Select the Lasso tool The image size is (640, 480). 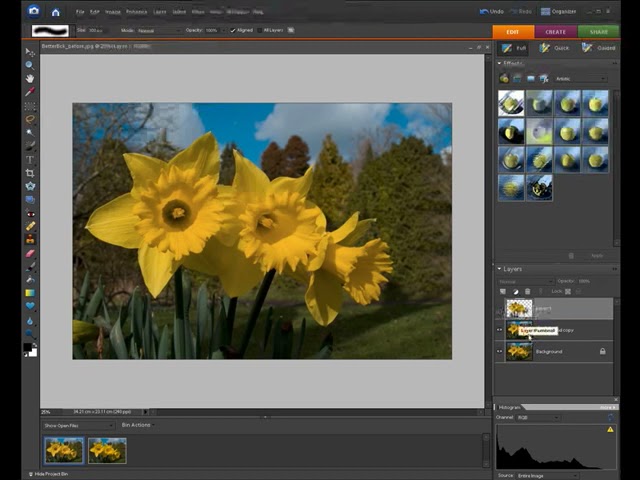(30, 119)
